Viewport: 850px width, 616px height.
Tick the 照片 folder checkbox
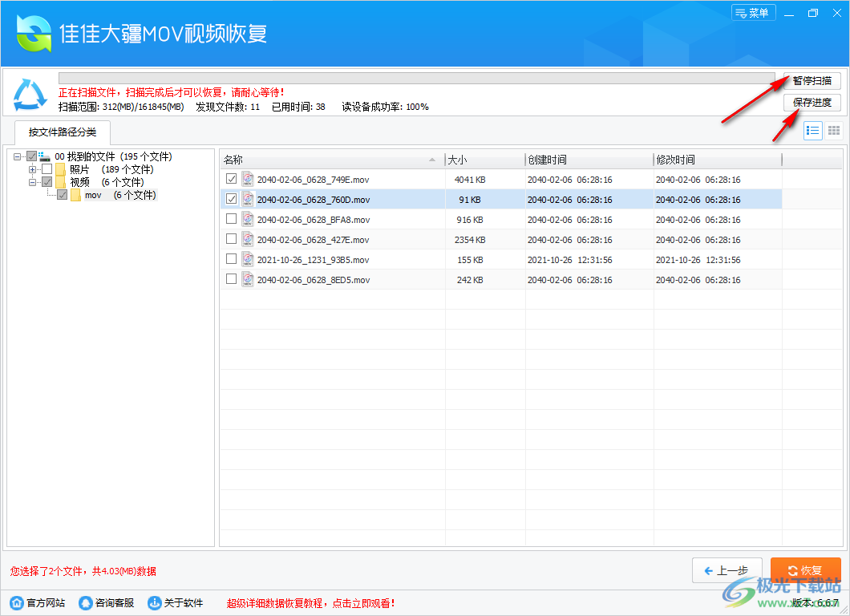pos(47,169)
